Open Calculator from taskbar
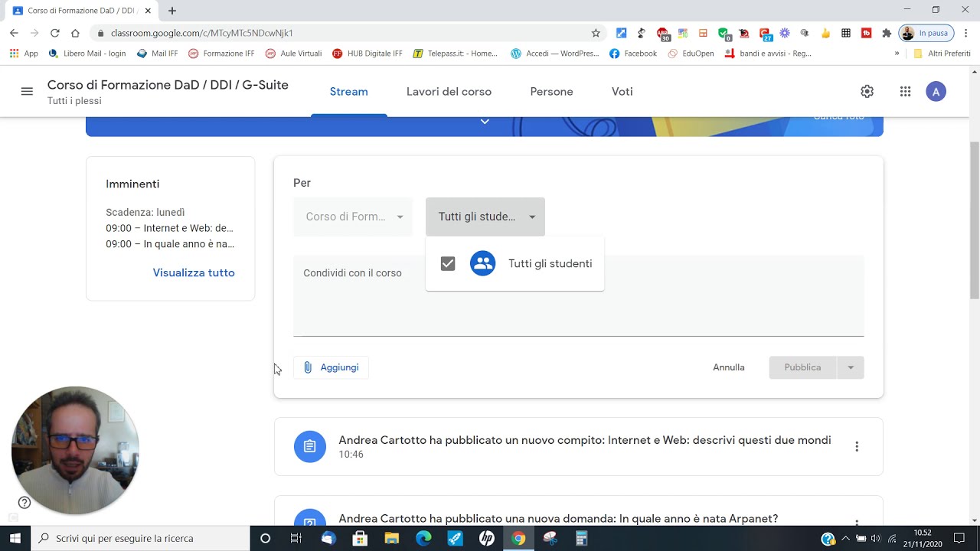The image size is (980, 551). pyautogui.click(x=581, y=539)
